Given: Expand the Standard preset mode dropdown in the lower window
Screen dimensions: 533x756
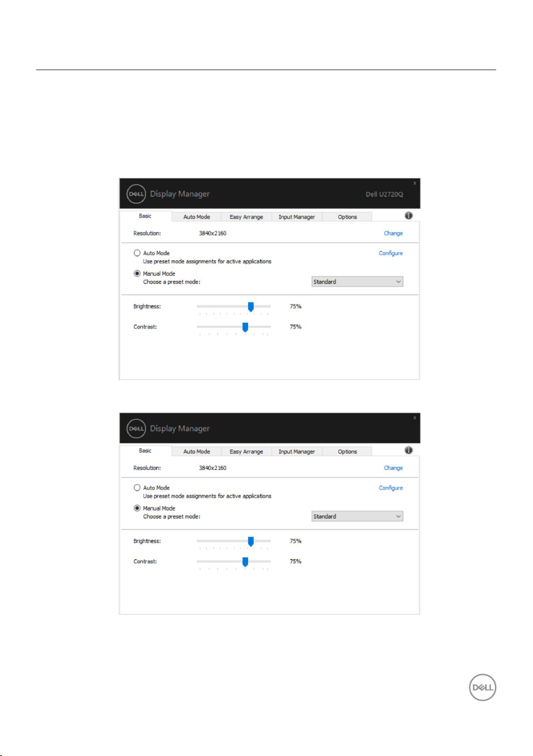Looking at the screenshot, I should [x=357, y=516].
